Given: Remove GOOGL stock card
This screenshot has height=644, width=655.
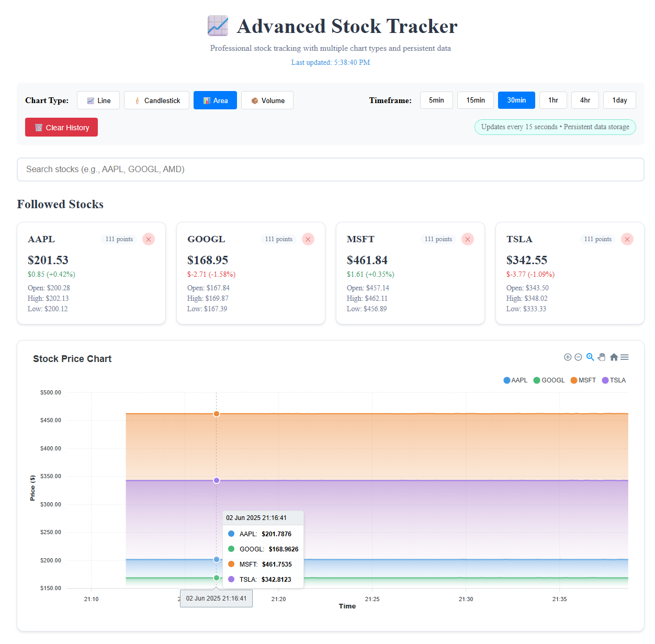Looking at the screenshot, I should [308, 239].
